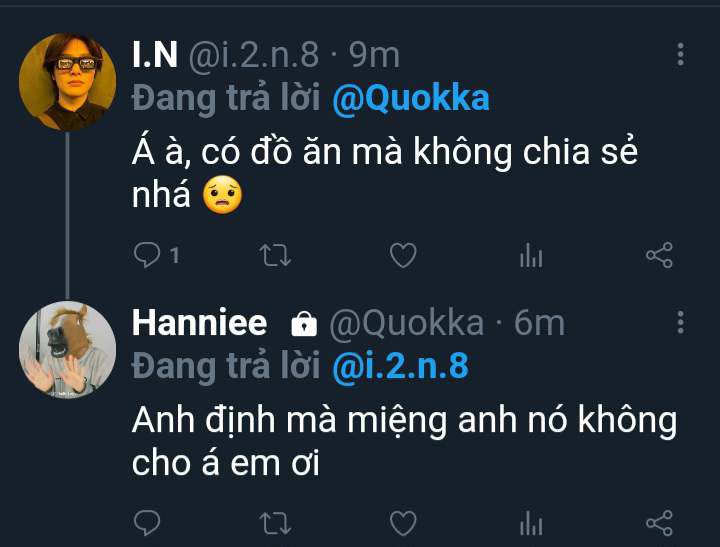Open I.N's profile picture
The image size is (720, 547).
(67, 81)
